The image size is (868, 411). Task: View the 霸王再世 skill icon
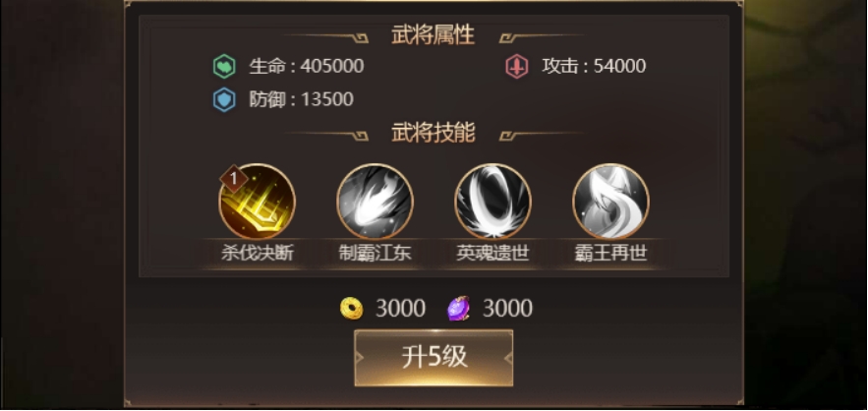[611, 202]
